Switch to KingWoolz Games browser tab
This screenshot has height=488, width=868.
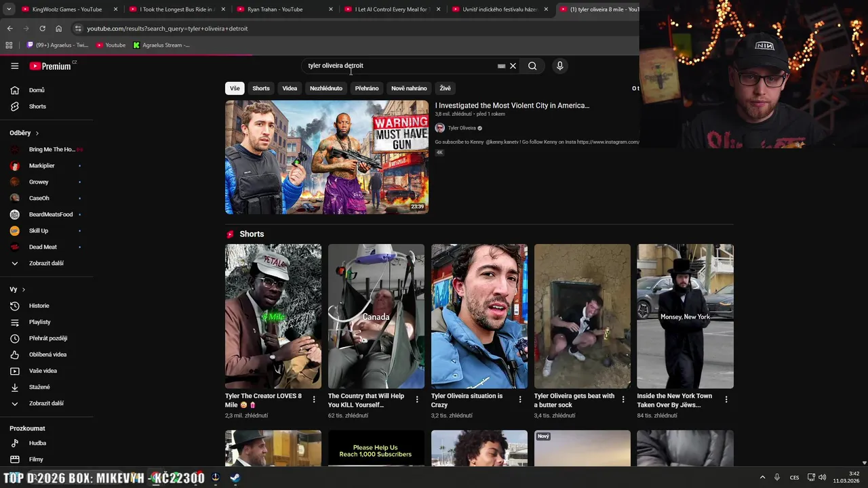coord(66,9)
